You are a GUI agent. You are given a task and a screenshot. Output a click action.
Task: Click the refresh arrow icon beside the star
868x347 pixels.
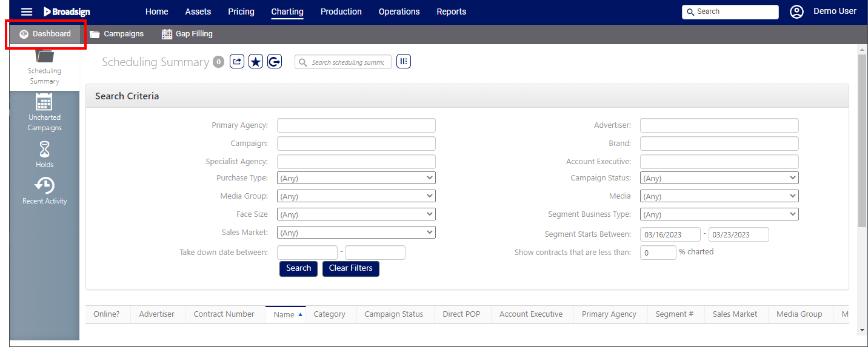pos(275,61)
